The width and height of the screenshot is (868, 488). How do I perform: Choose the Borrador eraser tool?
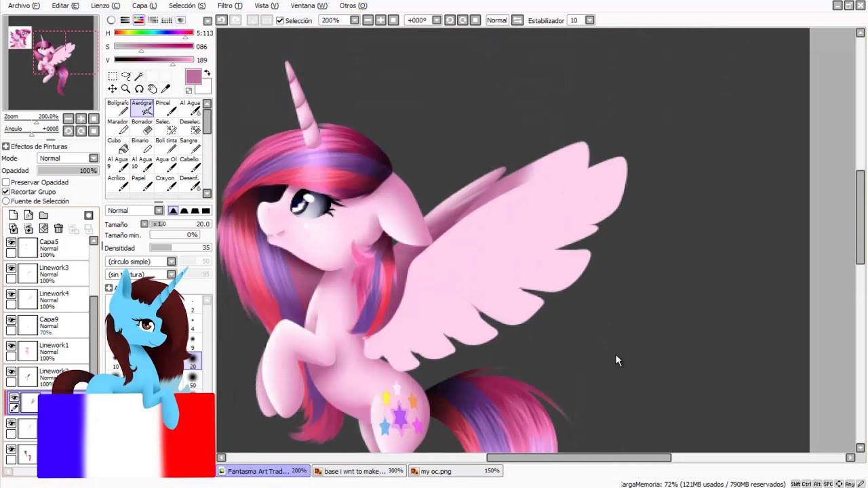(142, 126)
